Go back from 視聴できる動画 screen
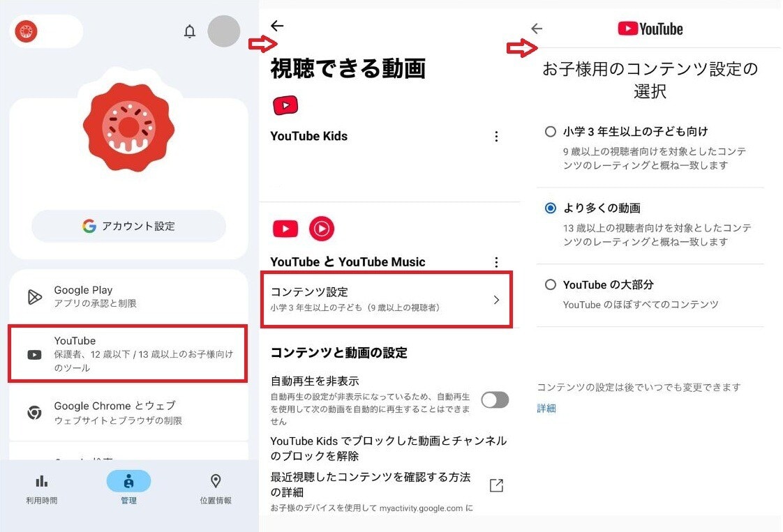 coord(277,26)
